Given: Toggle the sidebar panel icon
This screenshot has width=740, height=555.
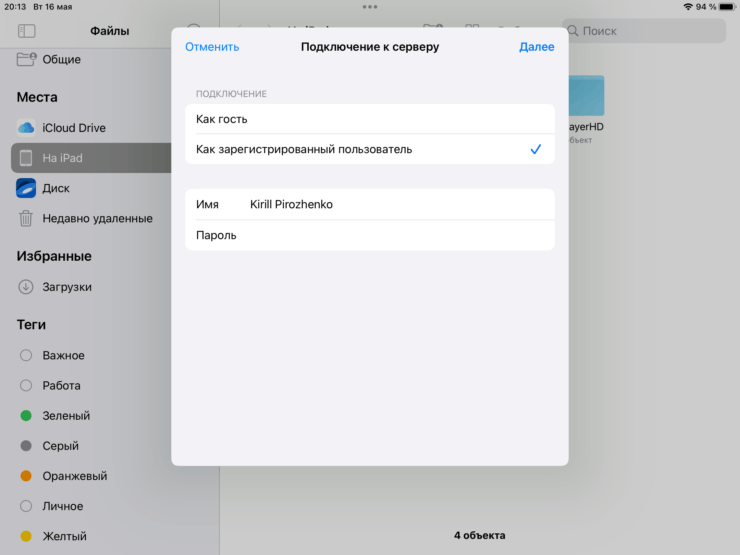Looking at the screenshot, I should click(27, 31).
